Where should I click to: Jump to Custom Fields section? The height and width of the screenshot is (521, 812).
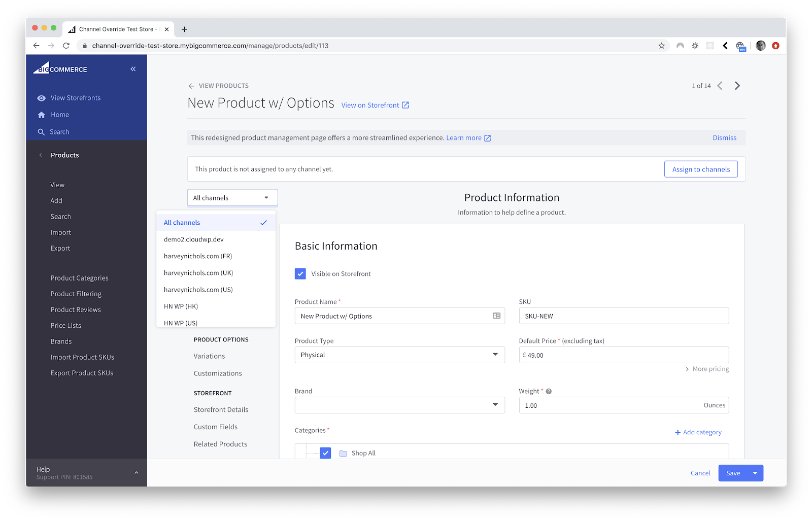[216, 427]
